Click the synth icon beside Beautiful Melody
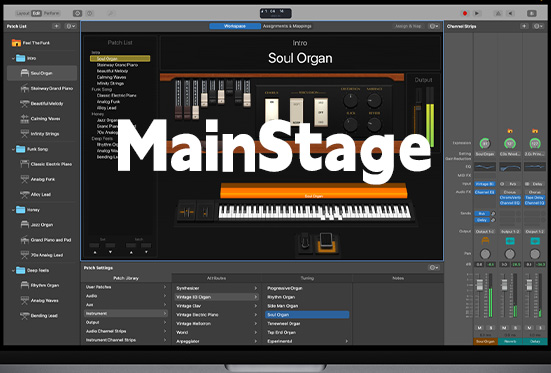 pos(25,103)
